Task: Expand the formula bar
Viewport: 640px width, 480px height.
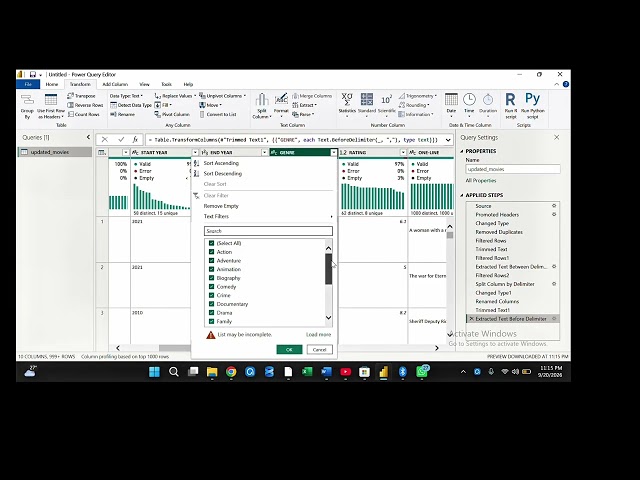Action: tap(448, 140)
